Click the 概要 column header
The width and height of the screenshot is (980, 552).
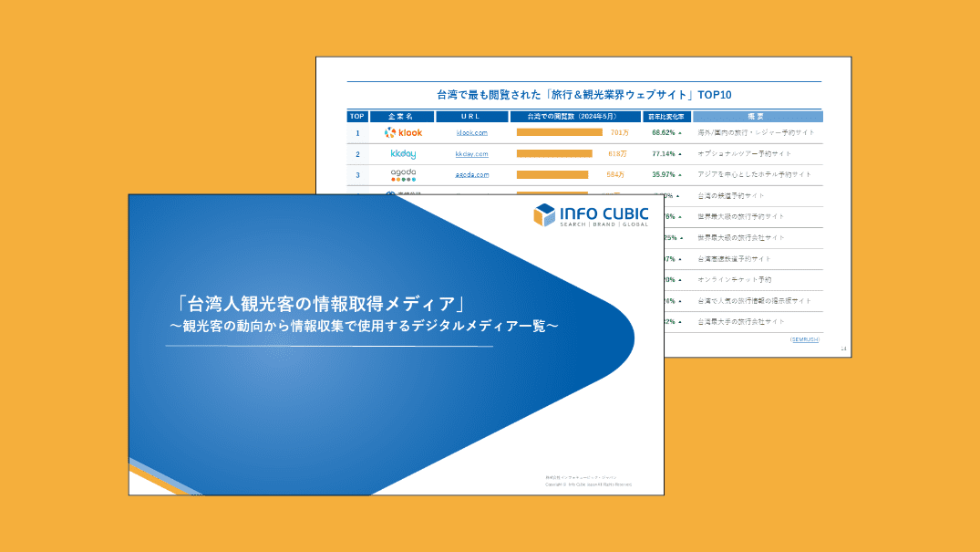pos(758,117)
